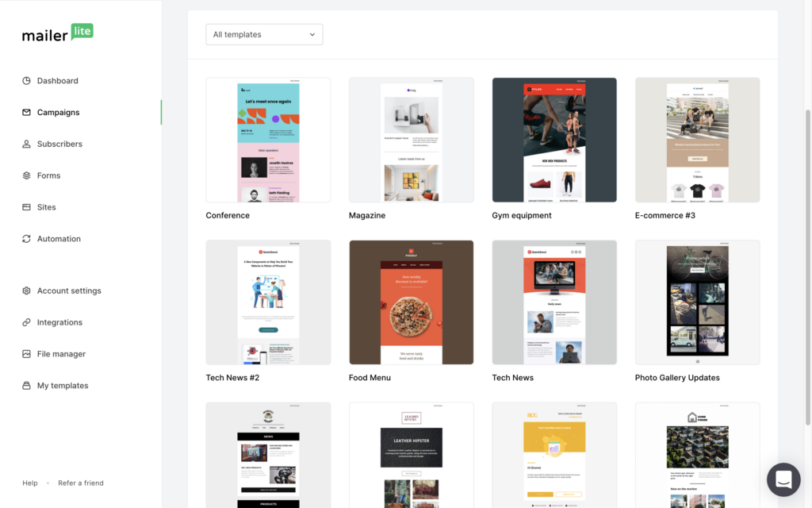812x508 pixels.
Task: Open the Forms page
Action: pos(48,175)
